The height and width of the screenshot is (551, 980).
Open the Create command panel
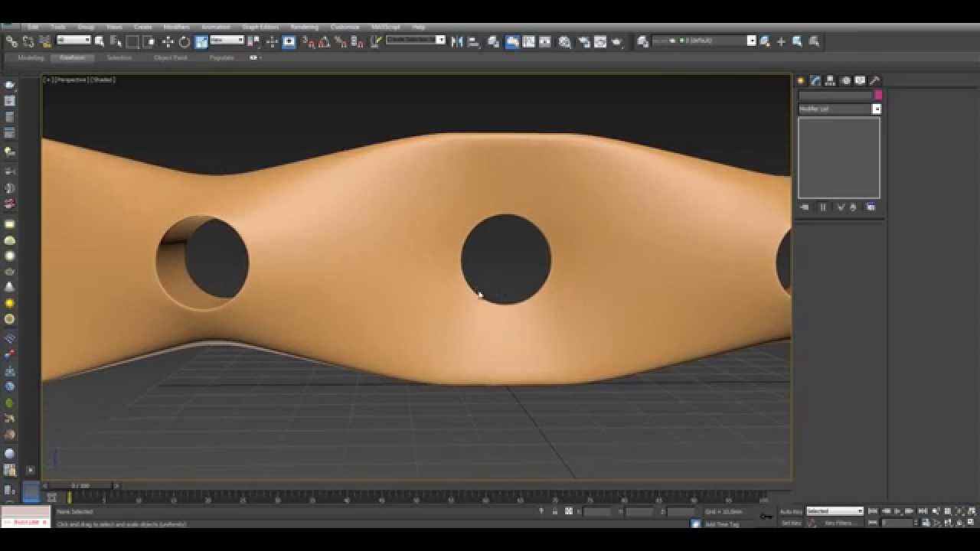pos(801,80)
